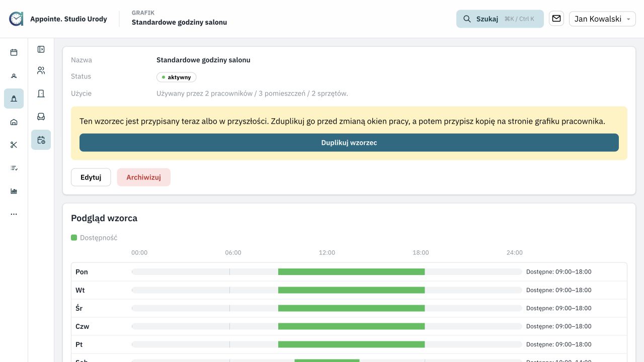Open the checklist icon in sidebar
The width and height of the screenshot is (644, 362).
pyautogui.click(x=14, y=168)
